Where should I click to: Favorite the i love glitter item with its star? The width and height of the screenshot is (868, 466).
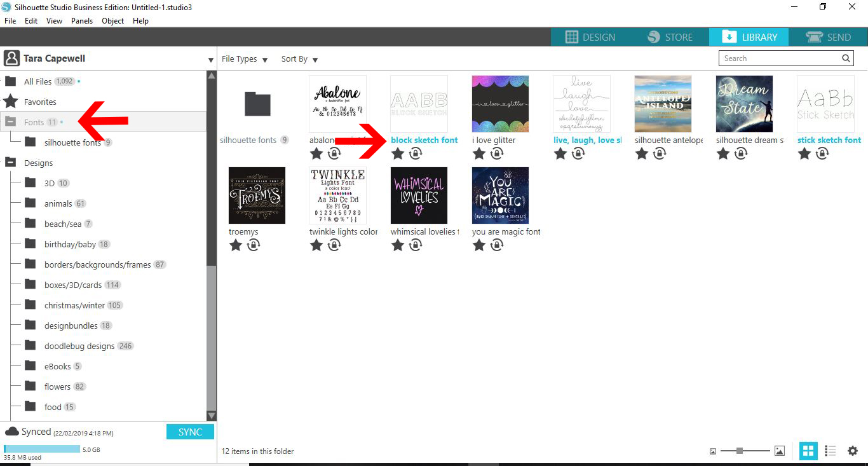(479, 153)
